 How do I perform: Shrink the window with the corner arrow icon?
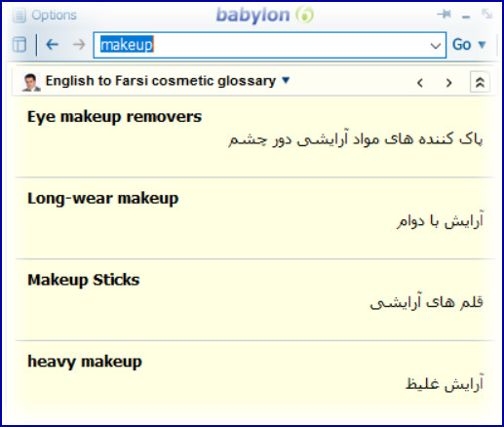[487, 14]
